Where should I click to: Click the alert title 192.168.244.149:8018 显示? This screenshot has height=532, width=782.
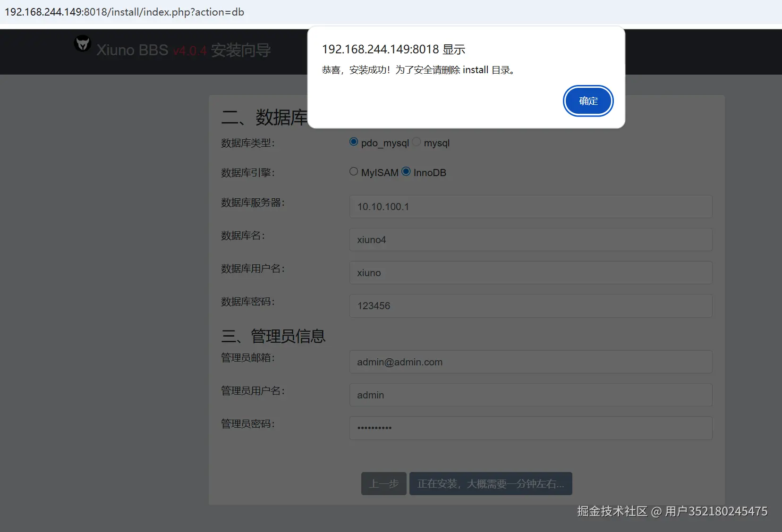394,49
